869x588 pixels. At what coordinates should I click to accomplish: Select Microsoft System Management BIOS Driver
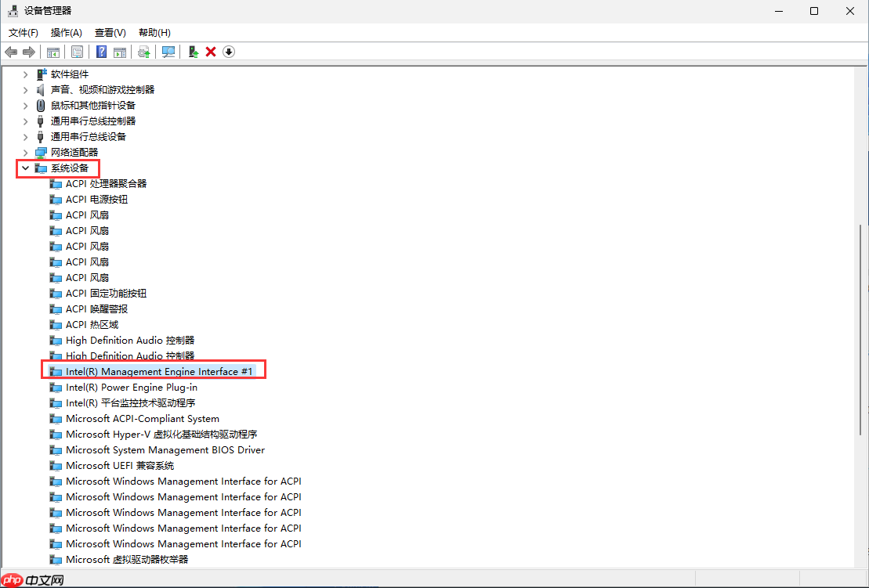165,450
